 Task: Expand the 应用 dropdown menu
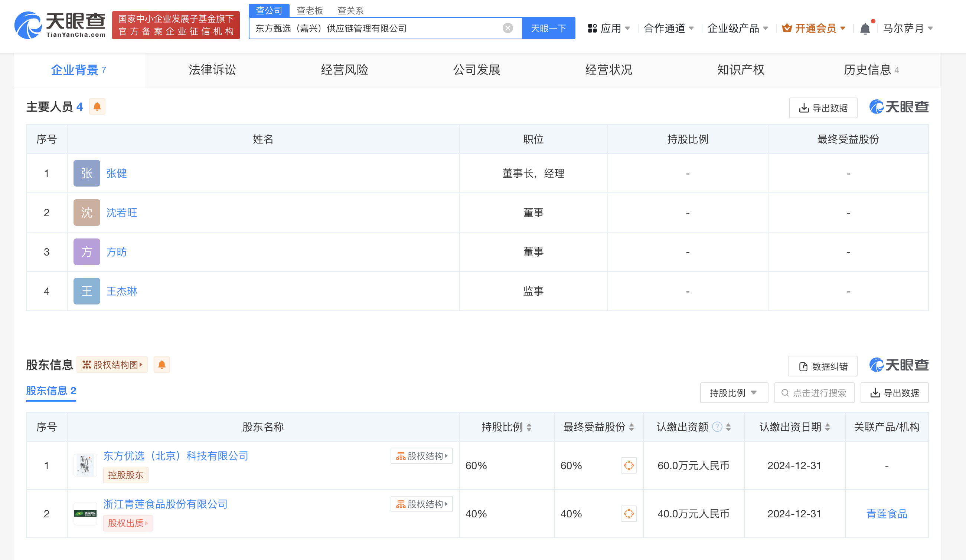(609, 28)
